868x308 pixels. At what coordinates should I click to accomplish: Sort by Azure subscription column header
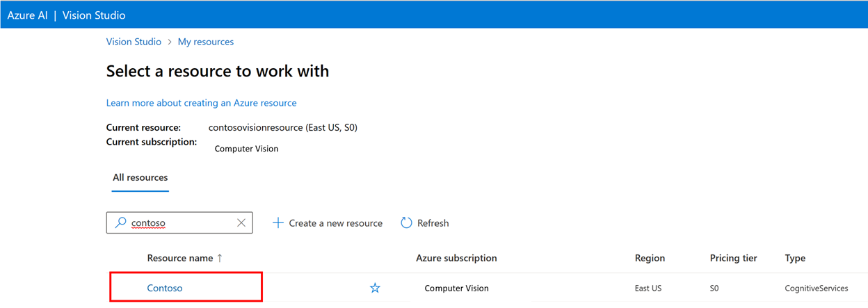point(456,258)
